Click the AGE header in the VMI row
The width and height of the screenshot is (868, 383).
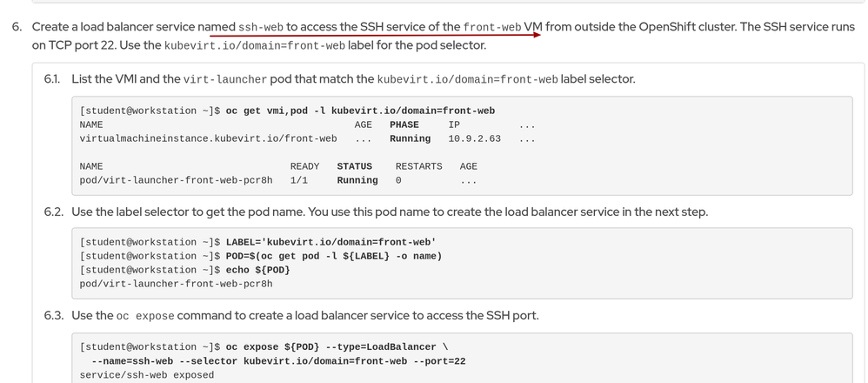[363, 124]
